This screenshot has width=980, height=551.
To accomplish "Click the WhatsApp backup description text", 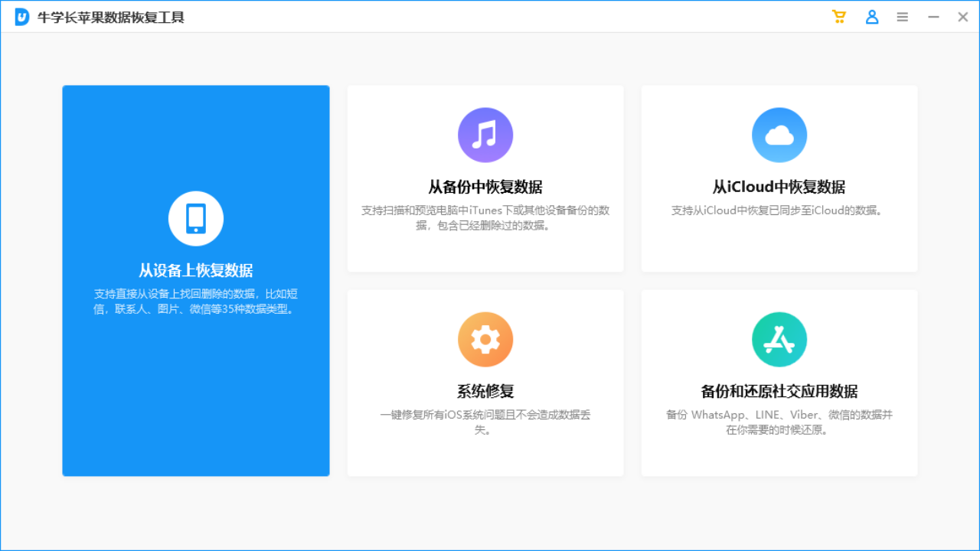I will [x=779, y=422].
